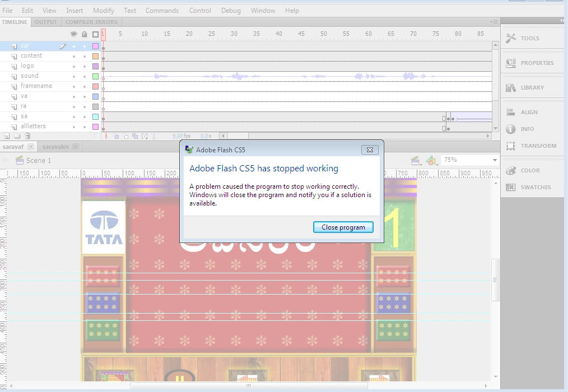The width and height of the screenshot is (568, 392).
Task: Open the Properties panel
Action: (532, 63)
